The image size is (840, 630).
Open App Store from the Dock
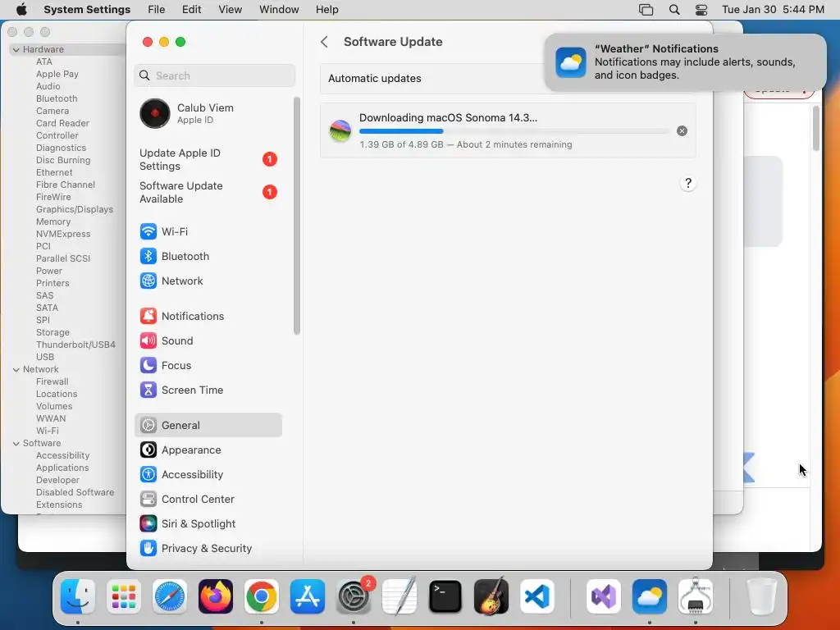point(308,596)
